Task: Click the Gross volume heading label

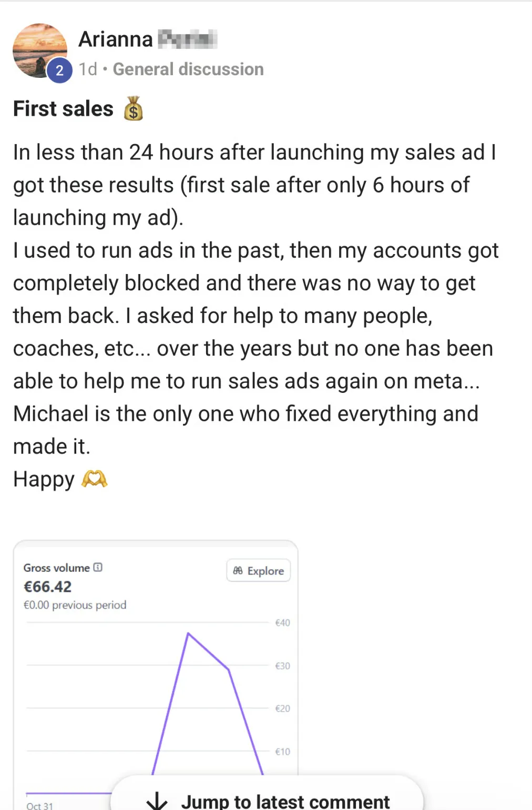Action: (57, 568)
